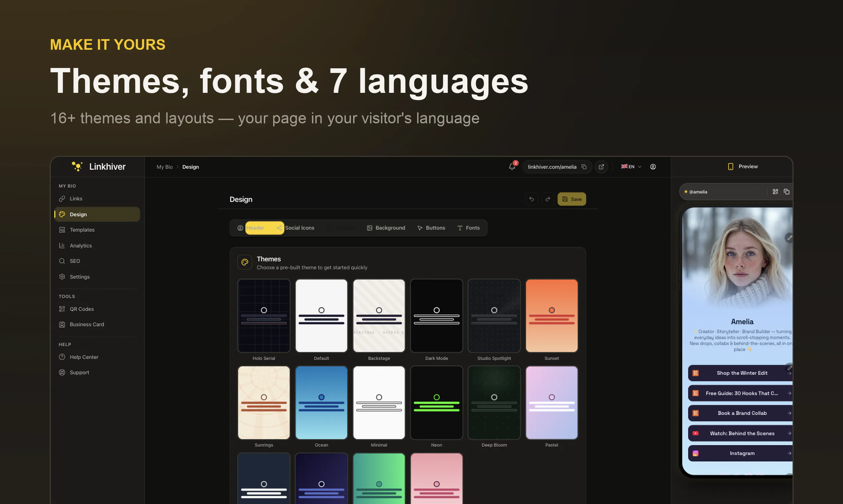Click the Analytics bar chart icon
The width and height of the screenshot is (843, 504).
click(x=62, y=246)
